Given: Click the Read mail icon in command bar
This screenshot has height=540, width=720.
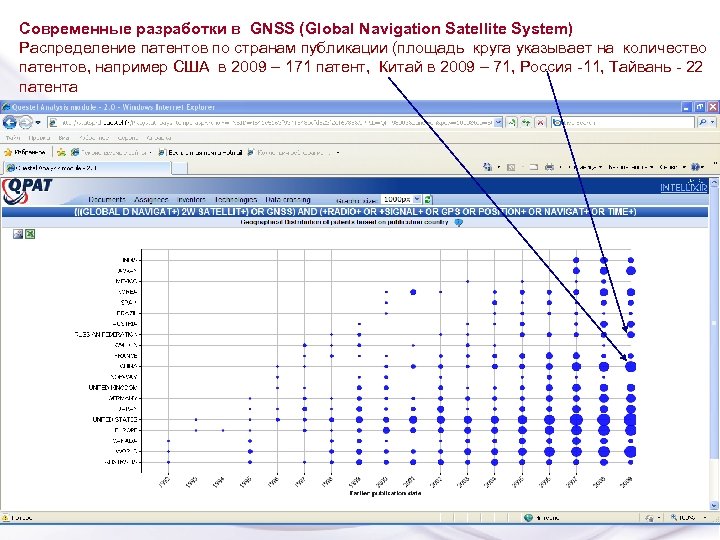Looking at the screenshot, I should (533, 167).
